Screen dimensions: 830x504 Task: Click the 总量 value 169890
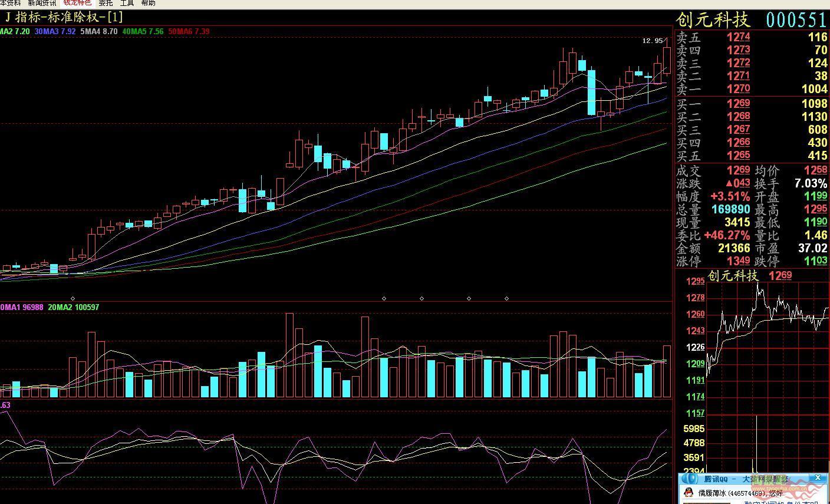730,209
